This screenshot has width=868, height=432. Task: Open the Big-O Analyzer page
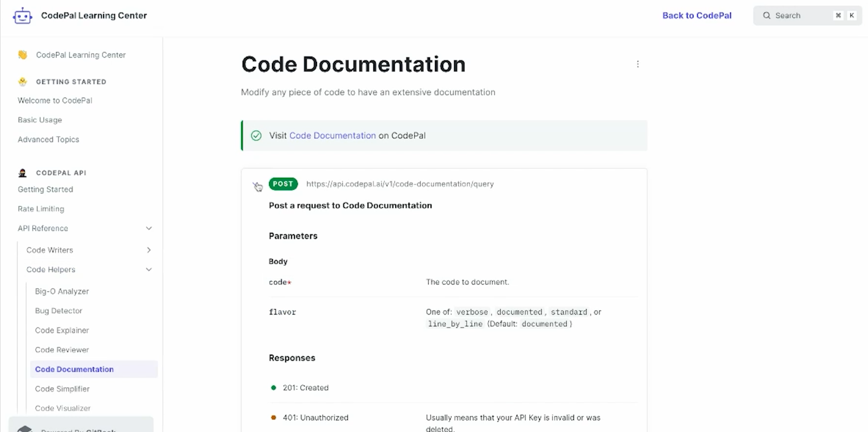(62, 292)
